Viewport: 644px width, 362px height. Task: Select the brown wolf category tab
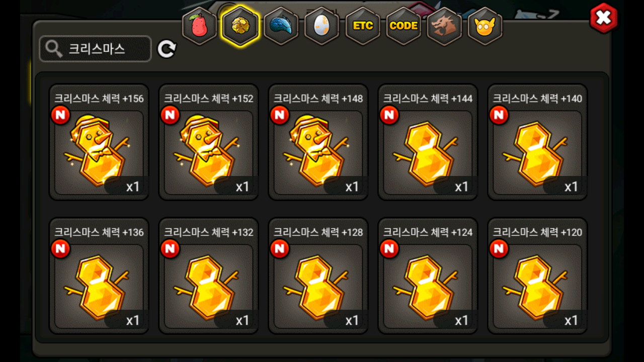pos(444,26)
